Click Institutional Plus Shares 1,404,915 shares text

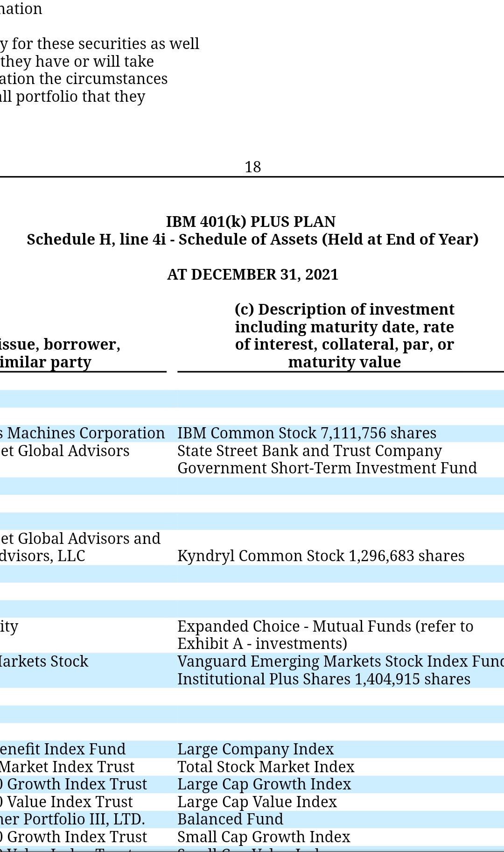pos(324,679)
